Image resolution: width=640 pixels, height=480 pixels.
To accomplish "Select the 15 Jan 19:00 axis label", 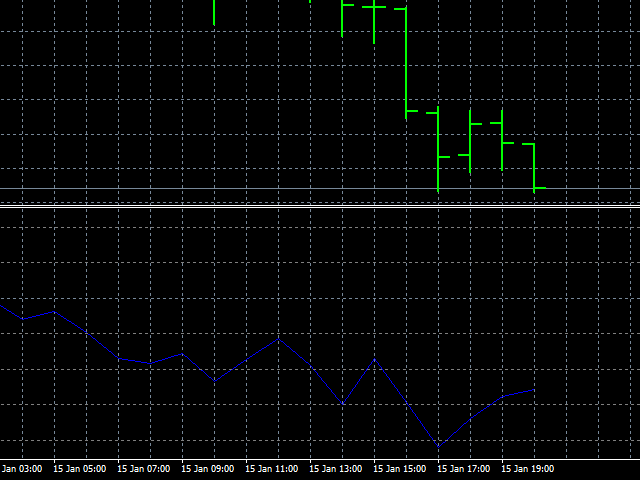I will coord(528,468).
